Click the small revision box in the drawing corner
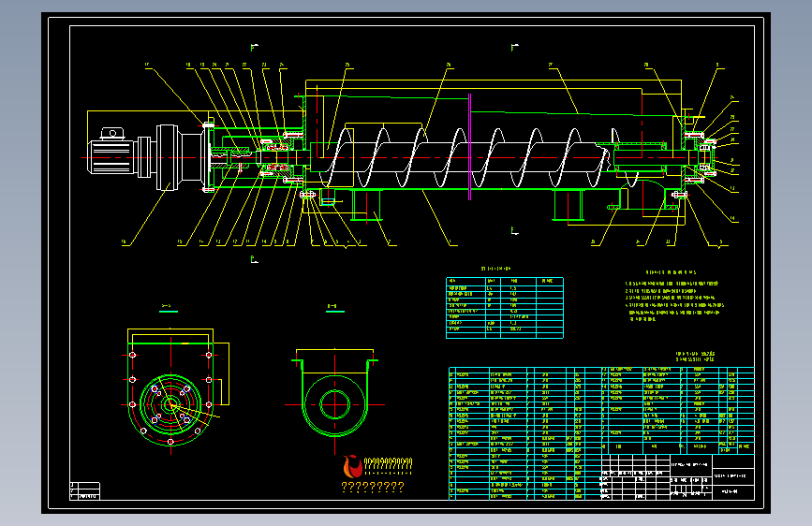The height and width of the screenshot is (526, 812). pyautogui.click(x=84, y=490)
